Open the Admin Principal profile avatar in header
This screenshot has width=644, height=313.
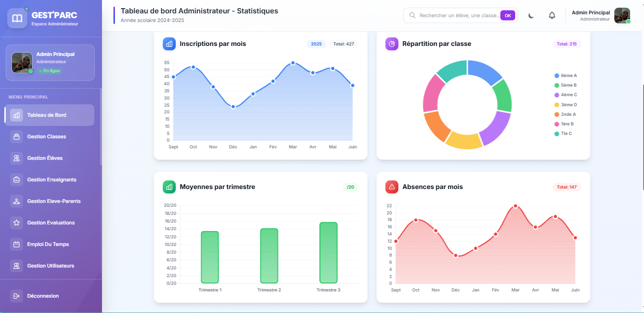pos(622,15)
